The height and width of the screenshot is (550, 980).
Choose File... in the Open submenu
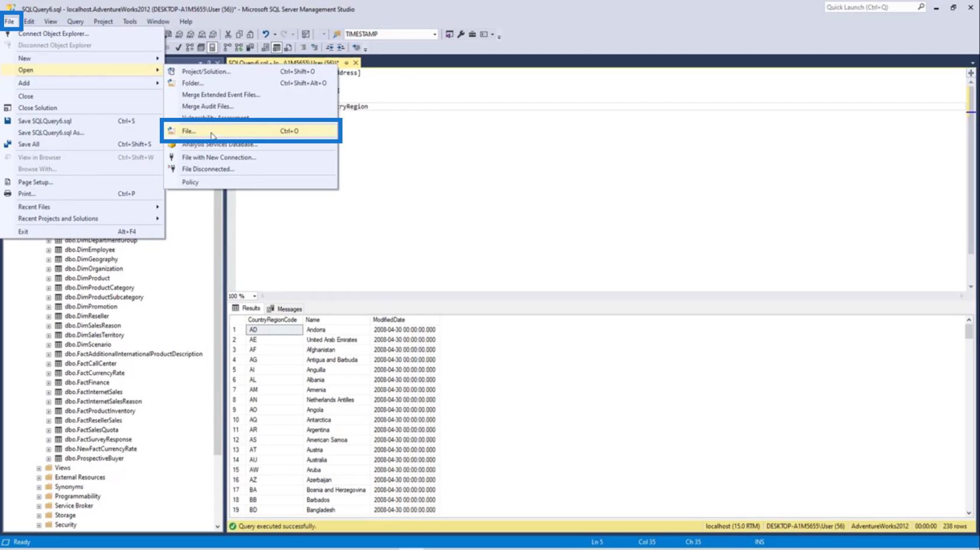(x=251, y=131)
